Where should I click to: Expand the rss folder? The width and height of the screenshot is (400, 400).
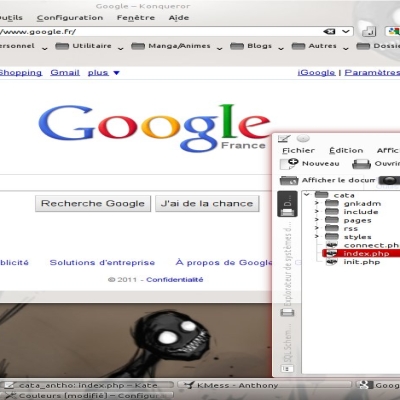click(317, 228)
